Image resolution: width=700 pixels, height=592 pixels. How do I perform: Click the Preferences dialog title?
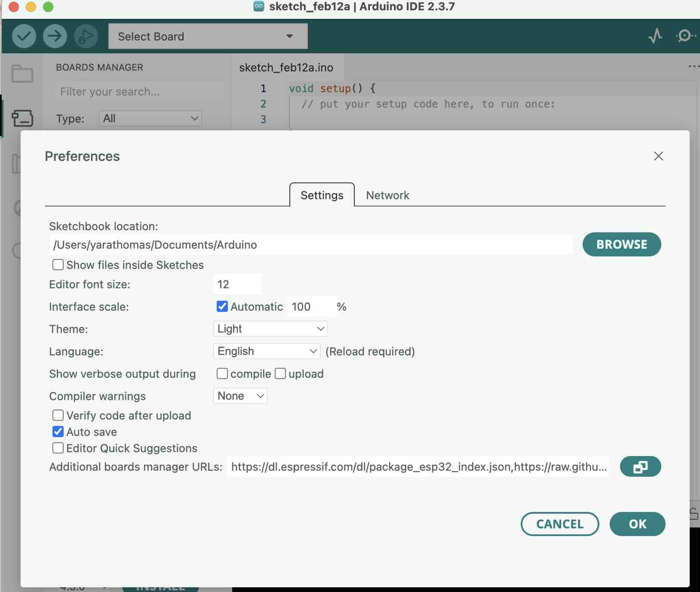pos(82,156)
